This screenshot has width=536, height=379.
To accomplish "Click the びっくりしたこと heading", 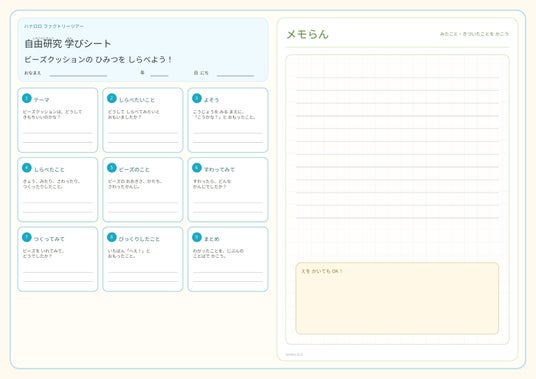I will coord(139,239).
